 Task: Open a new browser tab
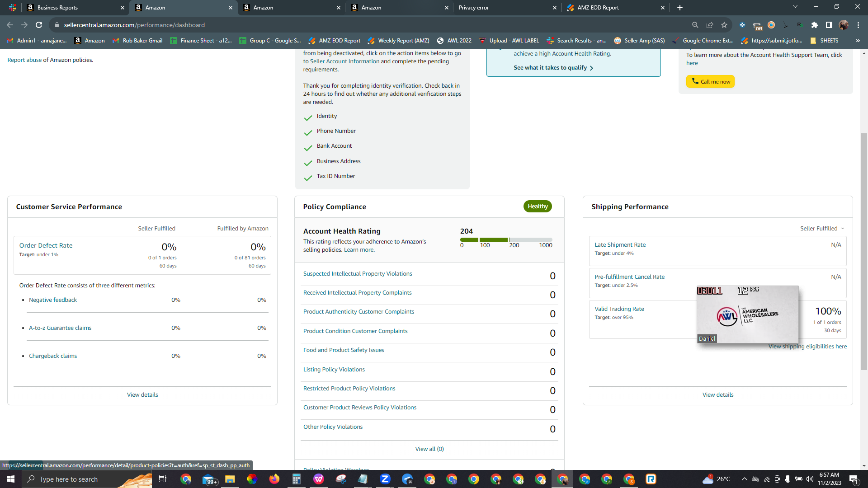coord(680,8)
